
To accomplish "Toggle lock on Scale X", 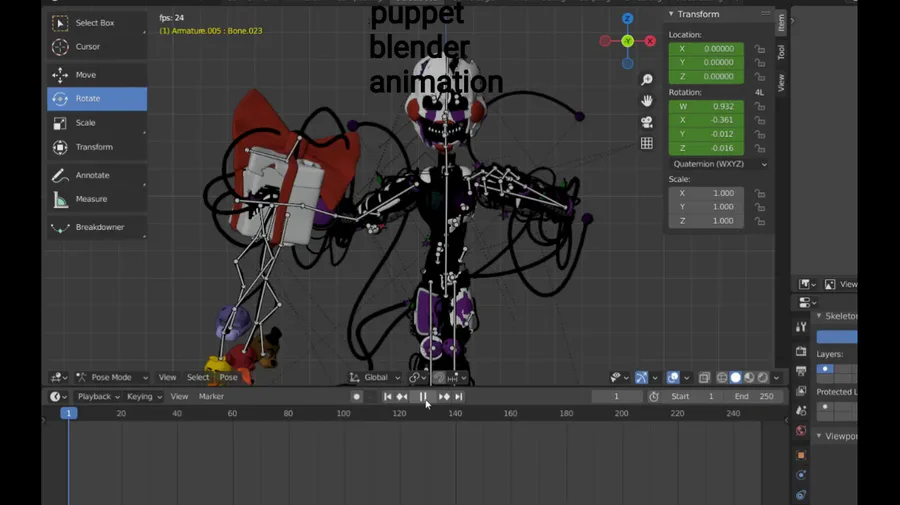I will pos(760,193).
